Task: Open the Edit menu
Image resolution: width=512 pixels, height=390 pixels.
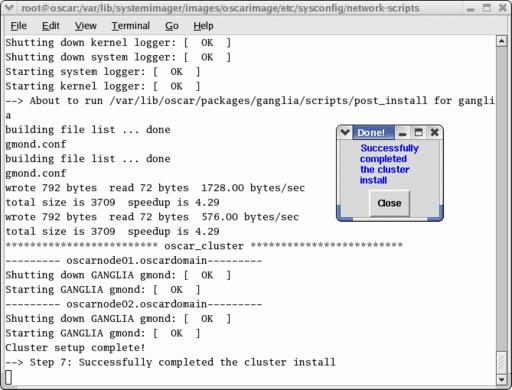Action: point(51,26)
